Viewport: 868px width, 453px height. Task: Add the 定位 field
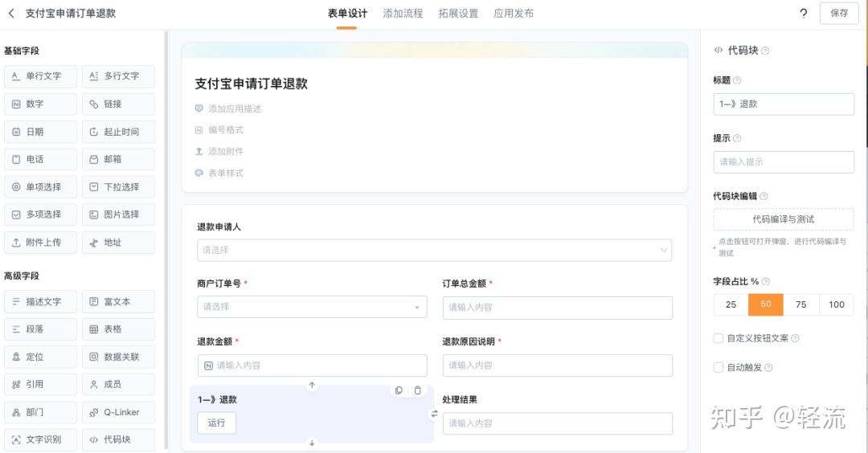[40, 357]
